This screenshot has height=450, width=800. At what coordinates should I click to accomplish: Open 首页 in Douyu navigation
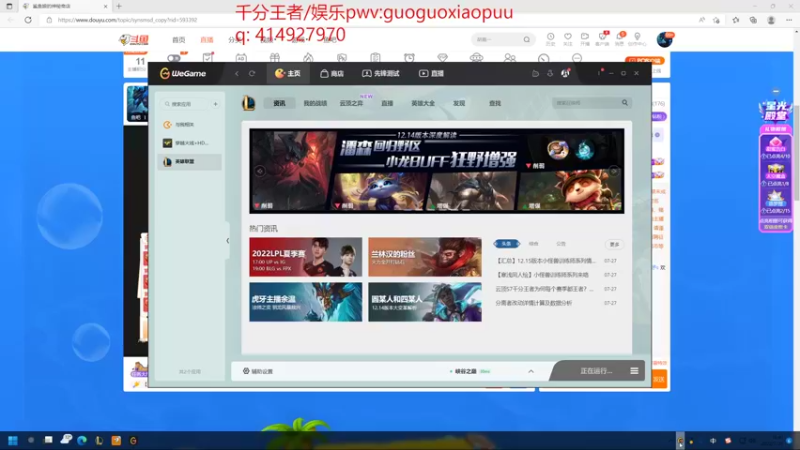179,40
